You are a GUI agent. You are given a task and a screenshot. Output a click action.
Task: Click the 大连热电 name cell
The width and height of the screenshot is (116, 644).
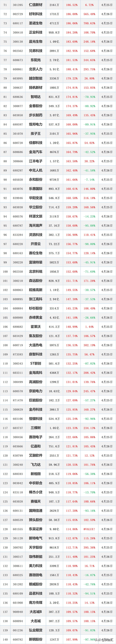tap(36, 345)
